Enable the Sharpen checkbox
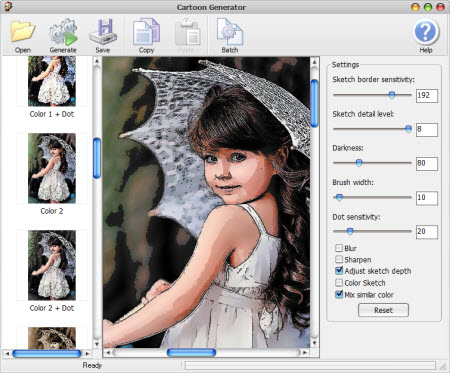Viewport: 450px width, 373px height. pos(339,259)
